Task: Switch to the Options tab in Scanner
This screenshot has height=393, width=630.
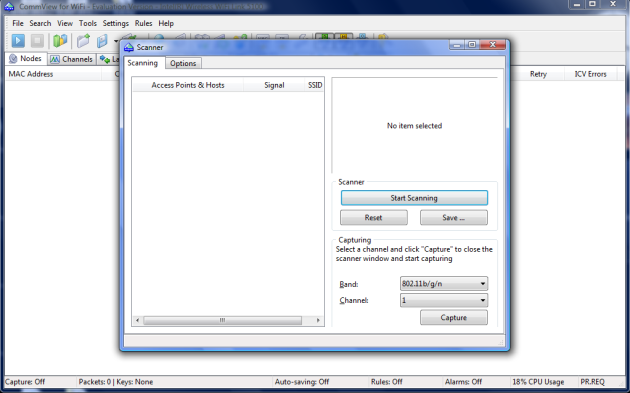Action: point(183,63)
